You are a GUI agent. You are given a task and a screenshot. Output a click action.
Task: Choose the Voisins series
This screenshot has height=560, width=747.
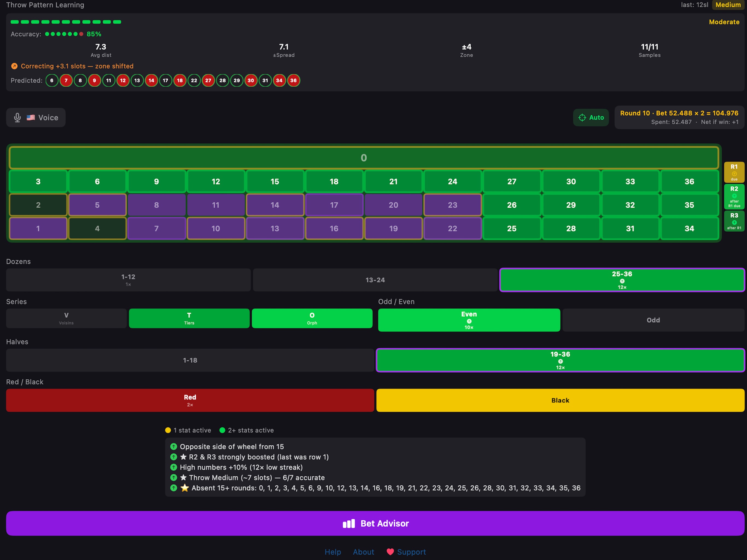click(x=66, y=318)
